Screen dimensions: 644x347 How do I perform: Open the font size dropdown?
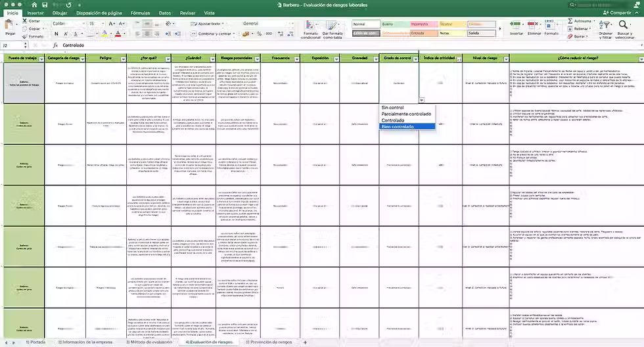[x=103, y=24]
